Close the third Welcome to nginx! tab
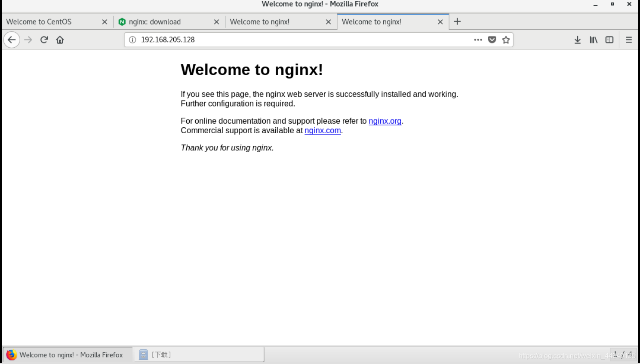 click(x=328, y=22)
